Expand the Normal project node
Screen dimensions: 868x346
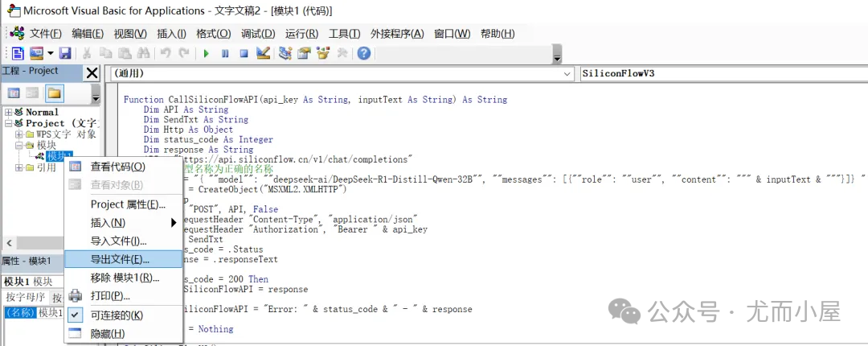[x=8, y=112]
